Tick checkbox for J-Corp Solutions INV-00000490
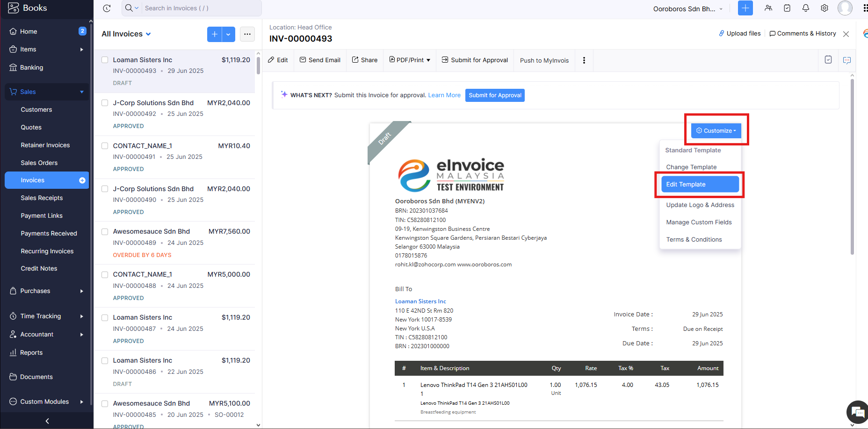This screenshot has width=868, height=429. [105, 189]
